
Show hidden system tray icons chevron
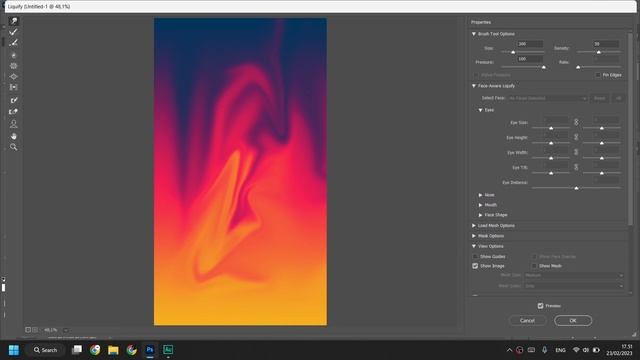[x=509, y=350]
